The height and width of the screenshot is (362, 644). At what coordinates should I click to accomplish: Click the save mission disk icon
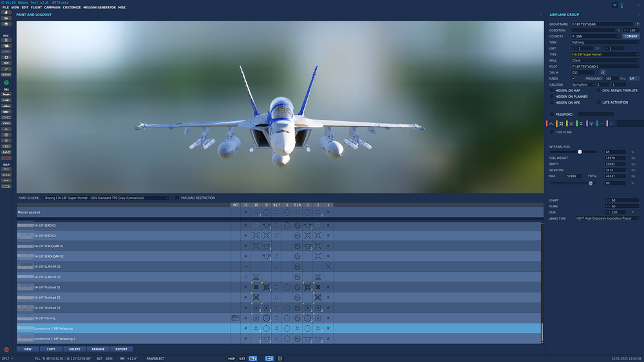pos(6,24)
